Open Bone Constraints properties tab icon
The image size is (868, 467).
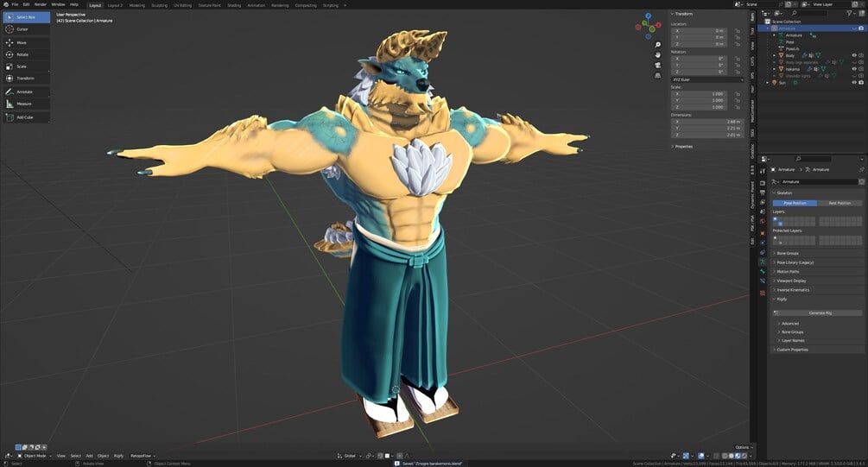[x=763, y=281]
